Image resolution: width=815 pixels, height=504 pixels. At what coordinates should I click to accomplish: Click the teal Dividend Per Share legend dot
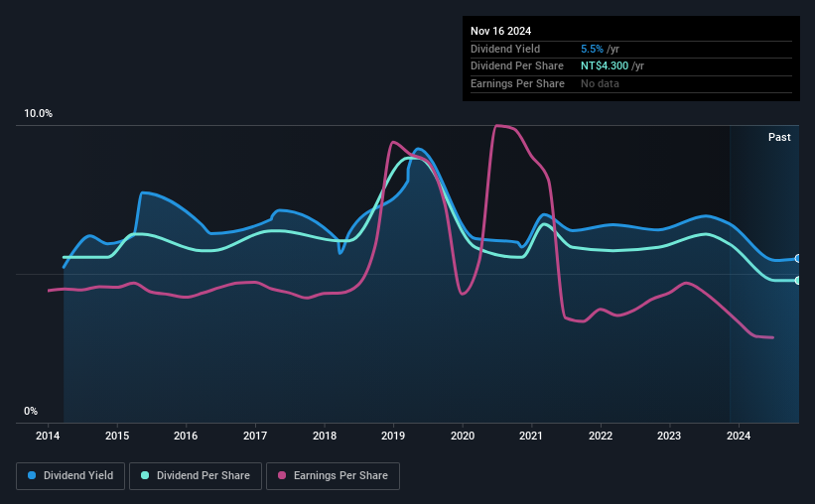[x=145, y=475]
